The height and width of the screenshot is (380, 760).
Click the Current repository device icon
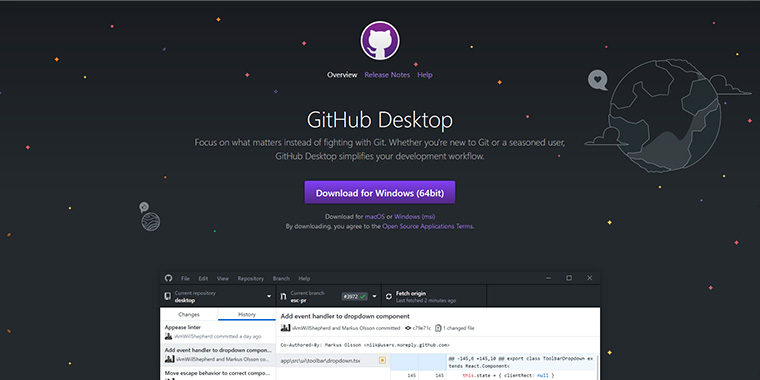point(168,296)
